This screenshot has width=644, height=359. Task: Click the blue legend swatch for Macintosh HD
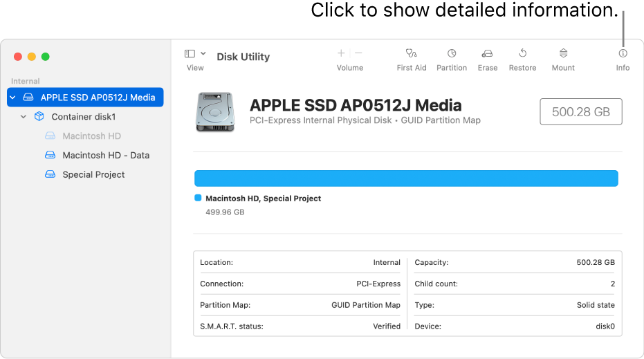point(198,198)
